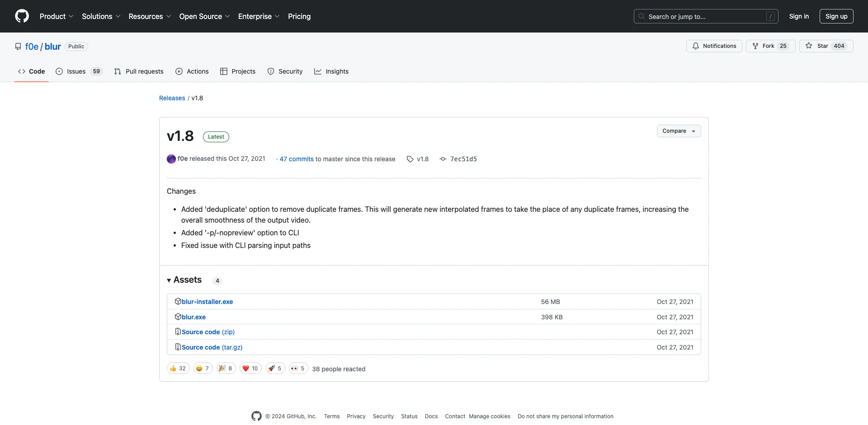Click the hooray reaction with 8
The image size is (868, 425).
pyautogui.click(x=226, y=369)
